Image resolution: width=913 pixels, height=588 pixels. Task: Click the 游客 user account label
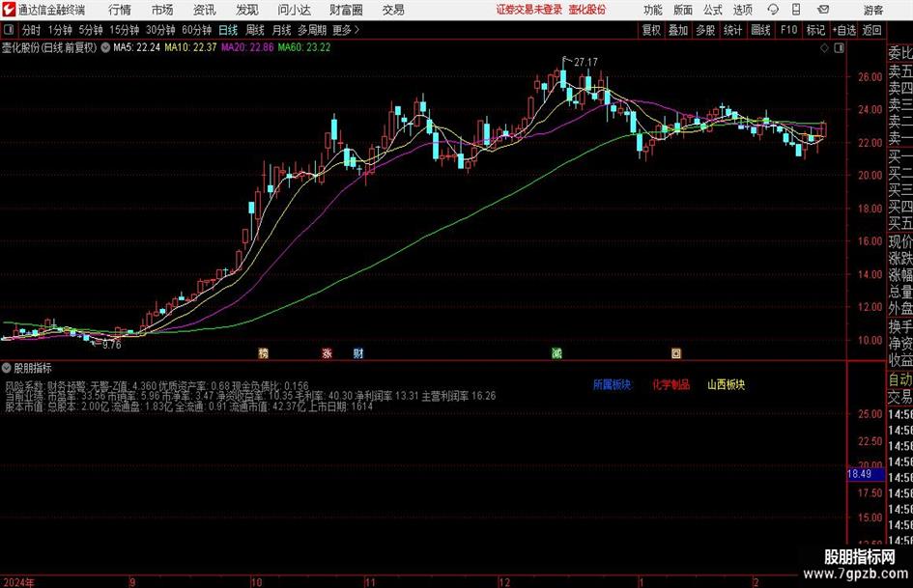[x=872, y=10]
